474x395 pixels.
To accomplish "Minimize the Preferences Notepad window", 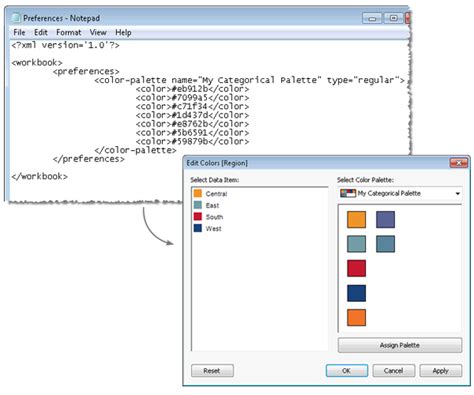I will (x=372, y=18).
